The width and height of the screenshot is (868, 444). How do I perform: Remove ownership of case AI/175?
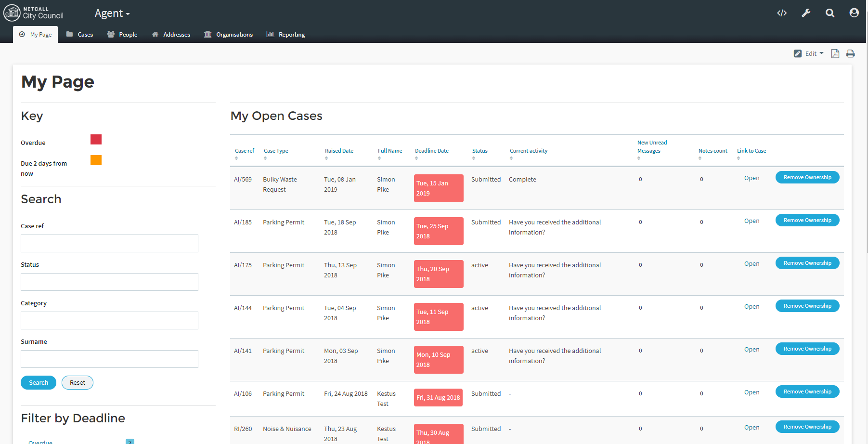click(807, 263)
